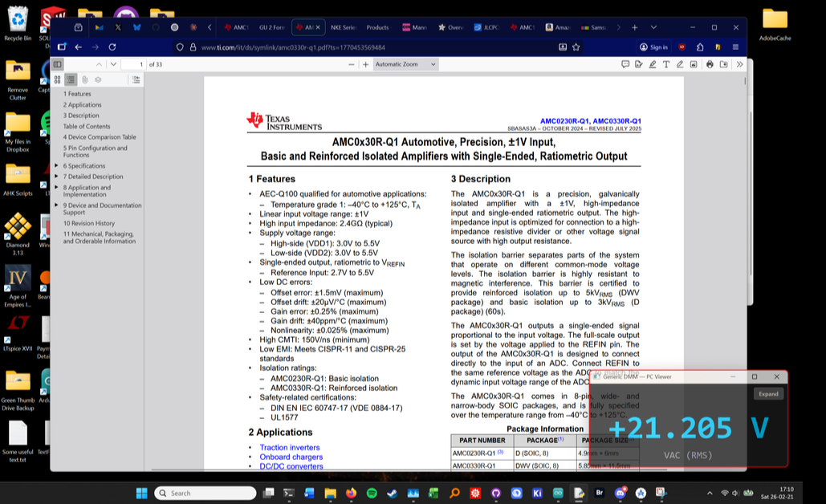Click the AMC0230R-Q1, AMC0330R-Q1 header link
The height and width of the screenshot is (504, 826).
[591, 121]
